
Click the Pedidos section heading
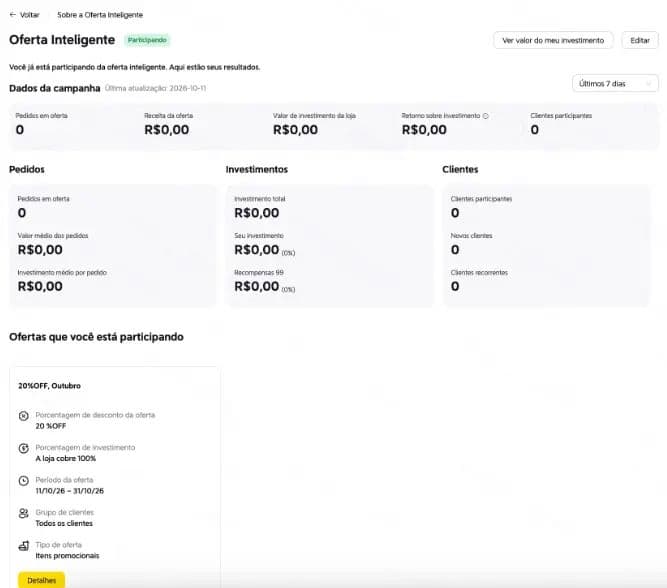[27, 169]
